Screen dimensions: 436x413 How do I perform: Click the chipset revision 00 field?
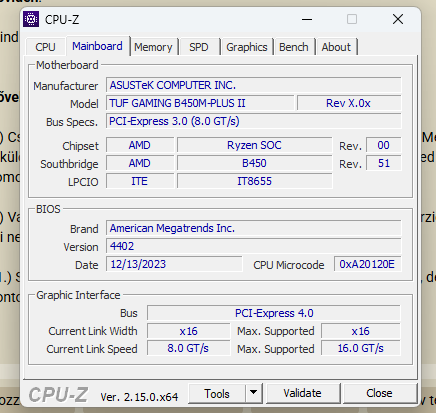point(384,145)
